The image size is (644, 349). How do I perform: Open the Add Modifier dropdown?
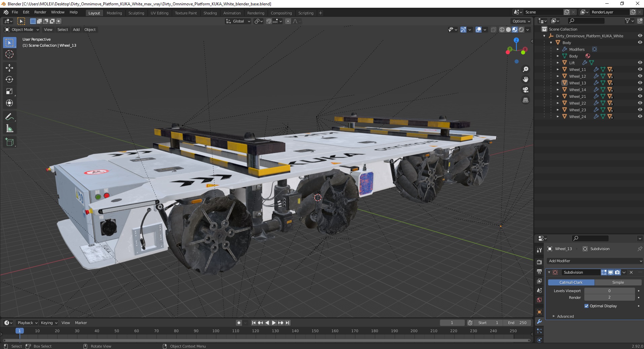tap(595, 261)
